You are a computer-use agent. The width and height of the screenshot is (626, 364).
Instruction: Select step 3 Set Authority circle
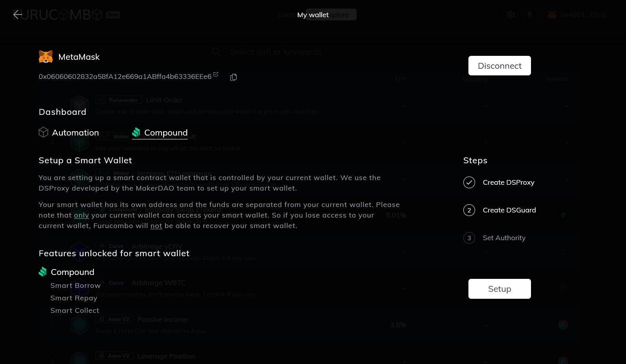tap(469, 238)
